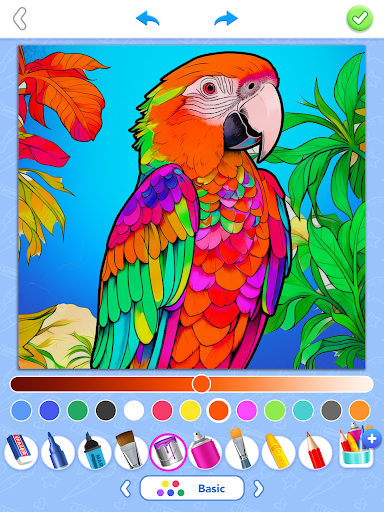The height and width of the screenshot is (512, 384).
Task: Tap the parrot's eye on the canvas
Action: (209, 88)
